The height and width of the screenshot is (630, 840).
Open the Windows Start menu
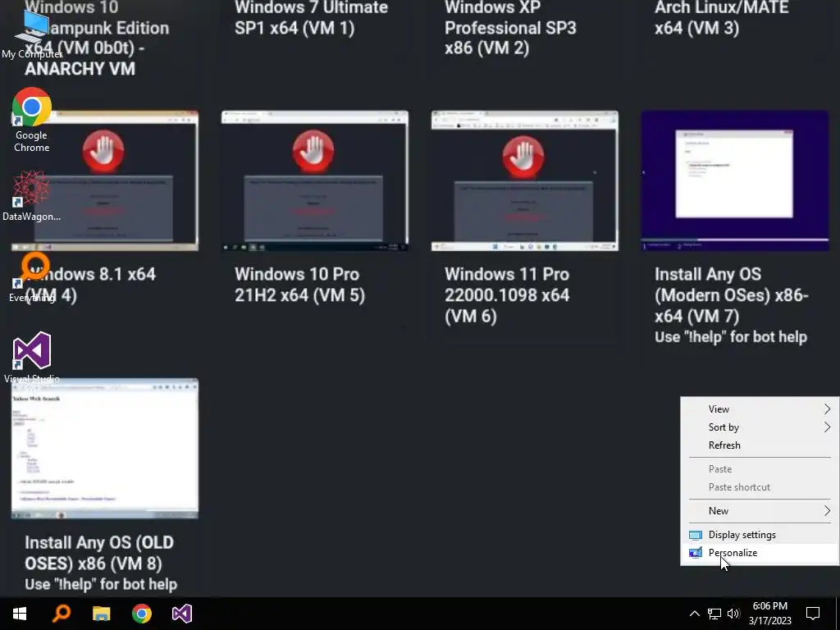[x=20, y=614]
